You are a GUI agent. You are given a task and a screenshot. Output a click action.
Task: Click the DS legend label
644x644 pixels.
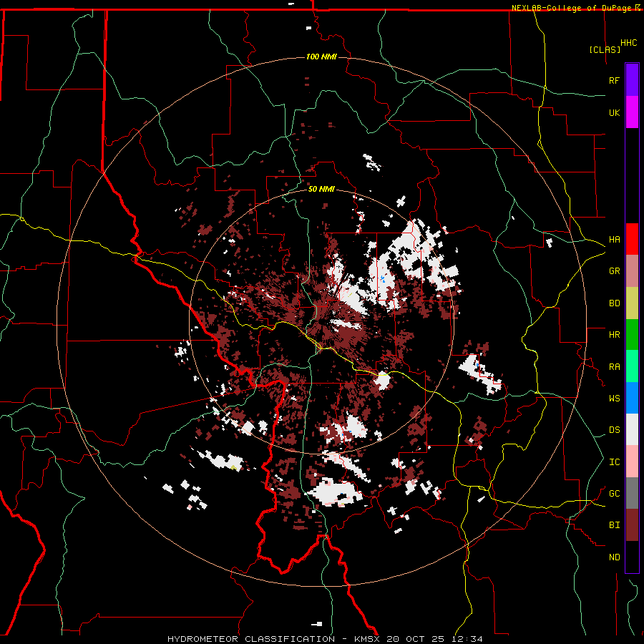pos(614,430)
